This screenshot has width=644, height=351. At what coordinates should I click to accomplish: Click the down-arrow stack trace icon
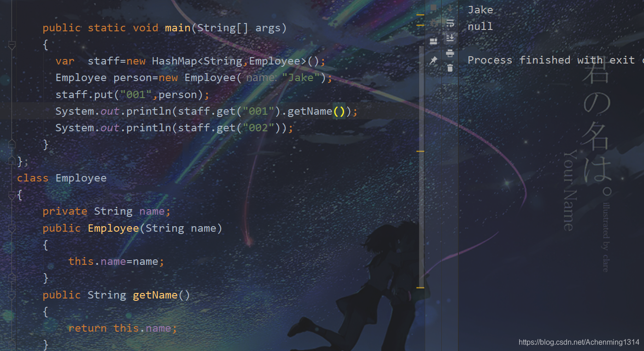(x=450, y=8)
